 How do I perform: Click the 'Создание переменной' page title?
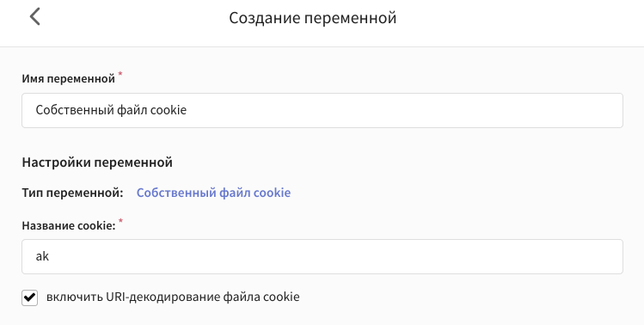pos(313,18)
